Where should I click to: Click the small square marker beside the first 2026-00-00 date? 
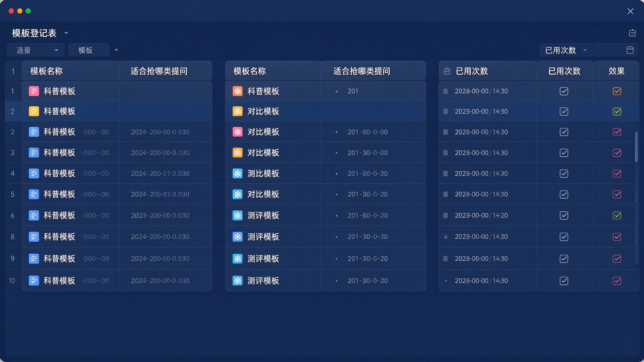click(446, 91)
